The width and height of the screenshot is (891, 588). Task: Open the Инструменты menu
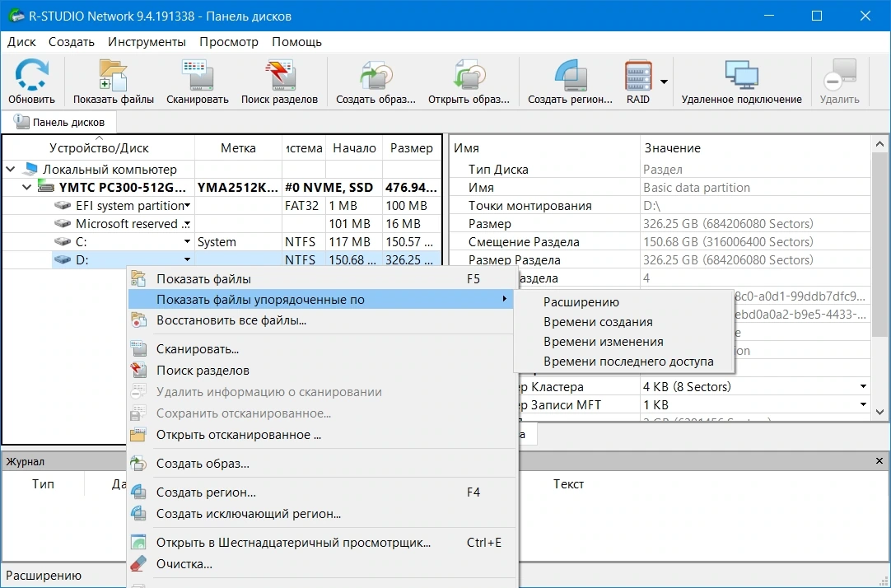tap(147, 42)
